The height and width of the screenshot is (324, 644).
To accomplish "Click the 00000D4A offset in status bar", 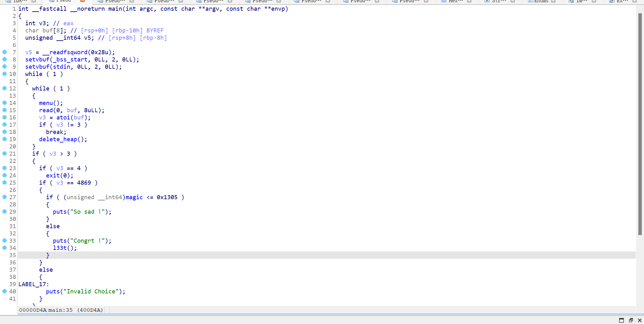I will coord(33,310).
